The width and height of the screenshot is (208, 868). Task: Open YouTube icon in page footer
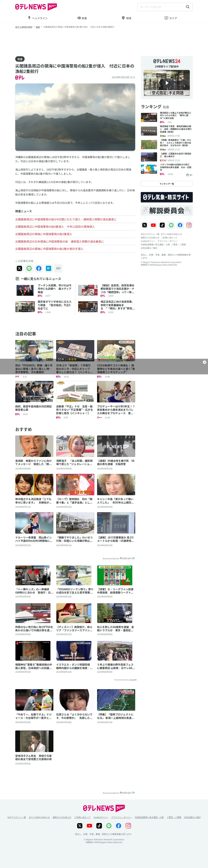point(89,826)
